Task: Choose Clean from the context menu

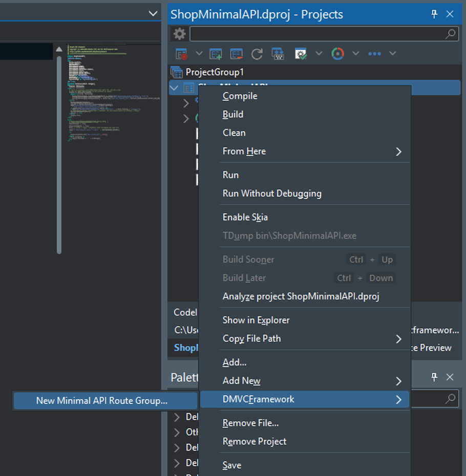Action: coord(305,133)
